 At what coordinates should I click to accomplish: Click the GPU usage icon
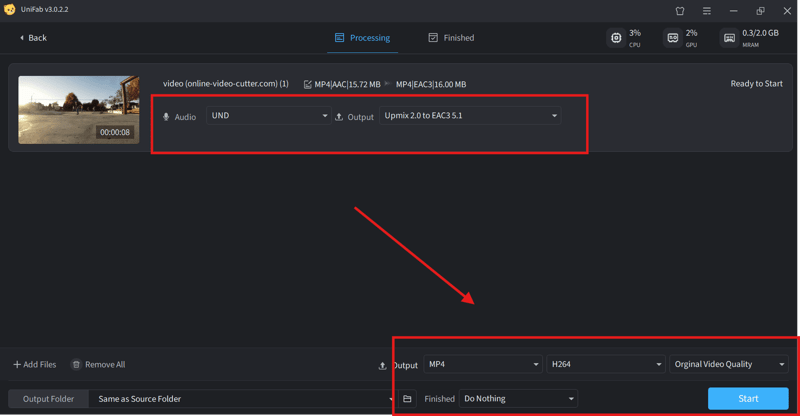[x=673, y=38]
